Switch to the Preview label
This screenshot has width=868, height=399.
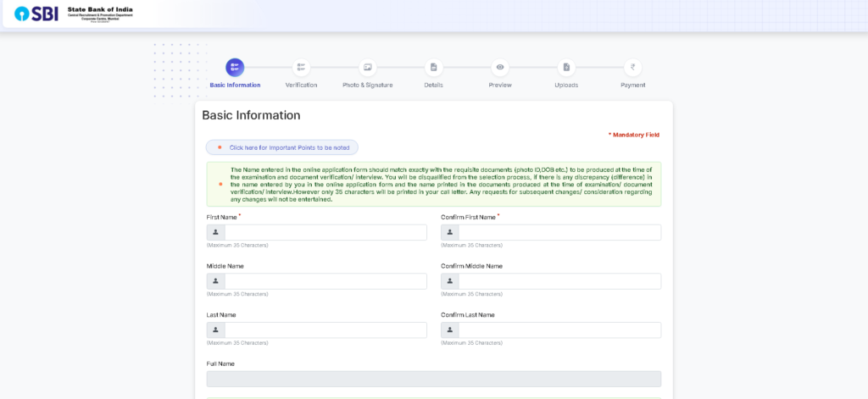pos(500,86)
